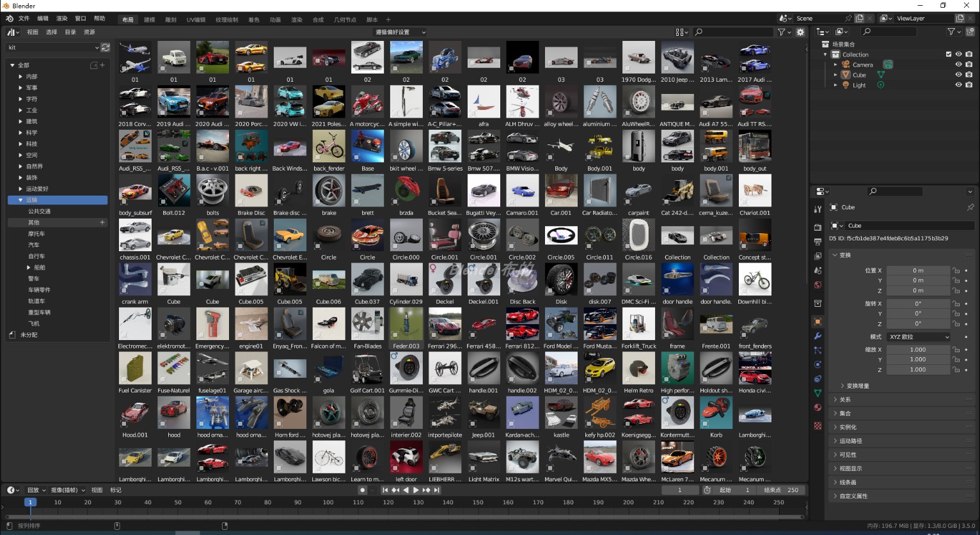Click the Scale X value field

tap(918, 350)
